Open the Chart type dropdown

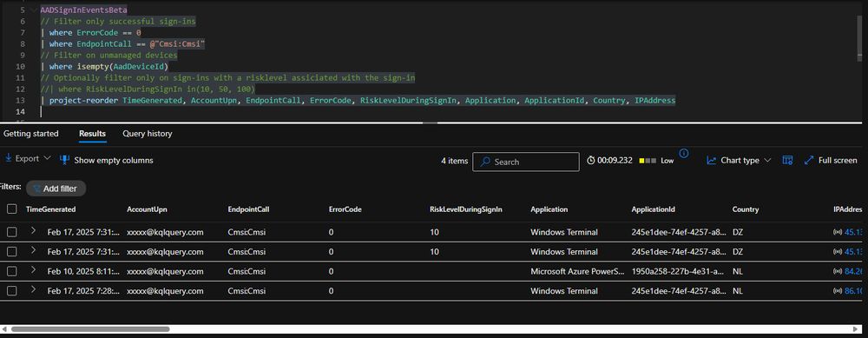(739, 161)
